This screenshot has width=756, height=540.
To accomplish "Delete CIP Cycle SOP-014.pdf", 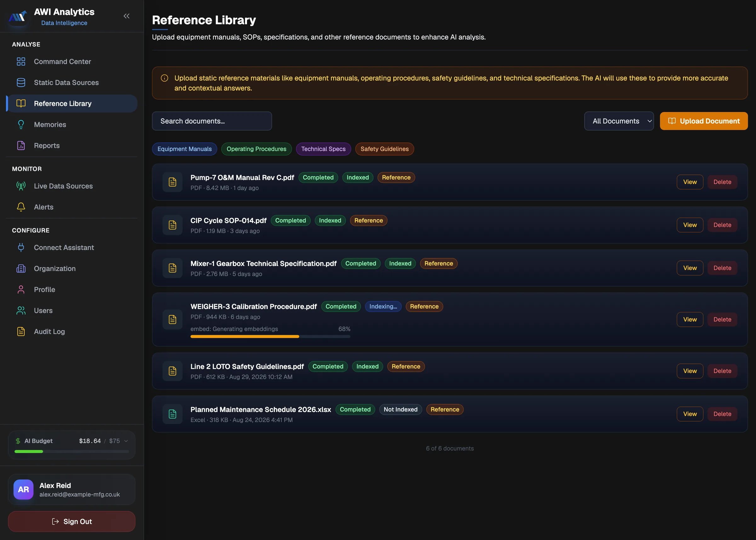I will point(722,225).
